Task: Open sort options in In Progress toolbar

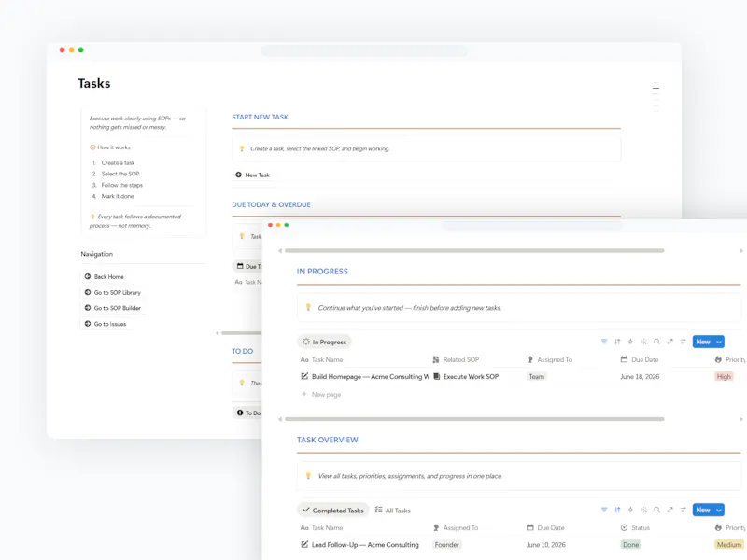Action: (x=617, y=342)
